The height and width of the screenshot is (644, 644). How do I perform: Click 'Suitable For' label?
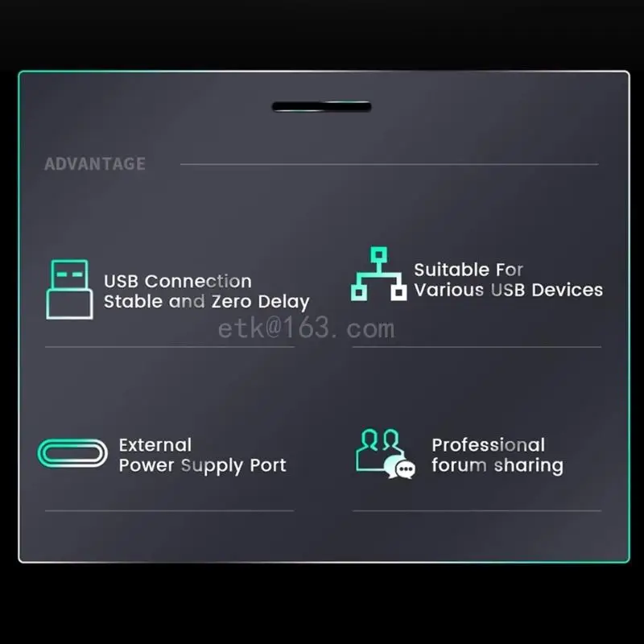(469, 270)
